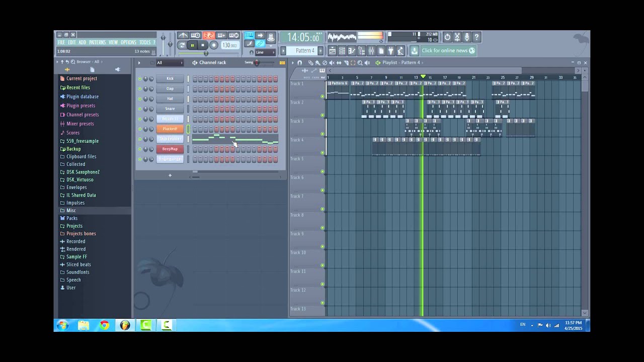Open the playlist view toolbar icon

tap(332, 51)
